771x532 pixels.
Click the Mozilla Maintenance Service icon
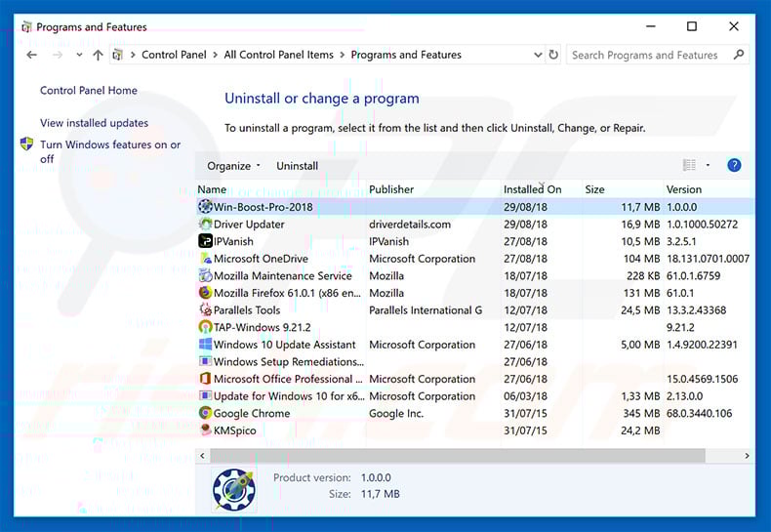[x=205, y=276]
